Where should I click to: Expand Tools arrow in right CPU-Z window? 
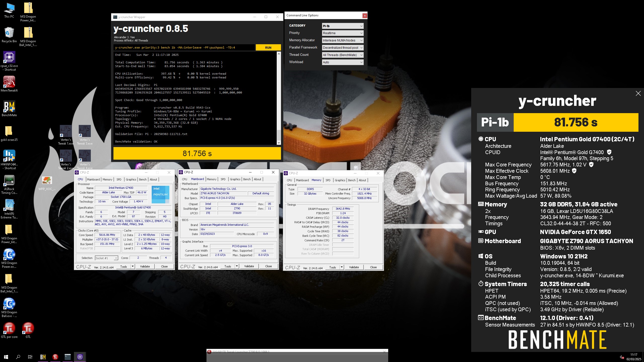[x=342, y=267]
